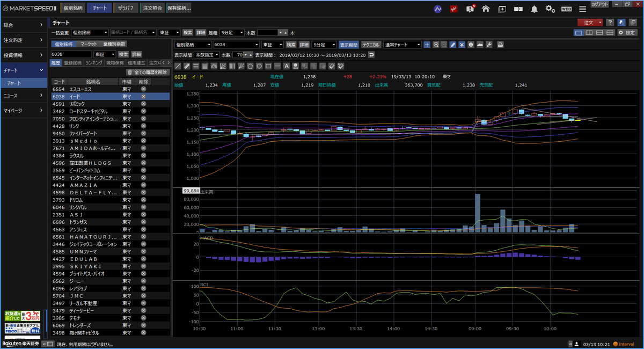This screenshot has width=644, height=349.
Task: Open the alerts bell icon
Action: coord(535,9)
